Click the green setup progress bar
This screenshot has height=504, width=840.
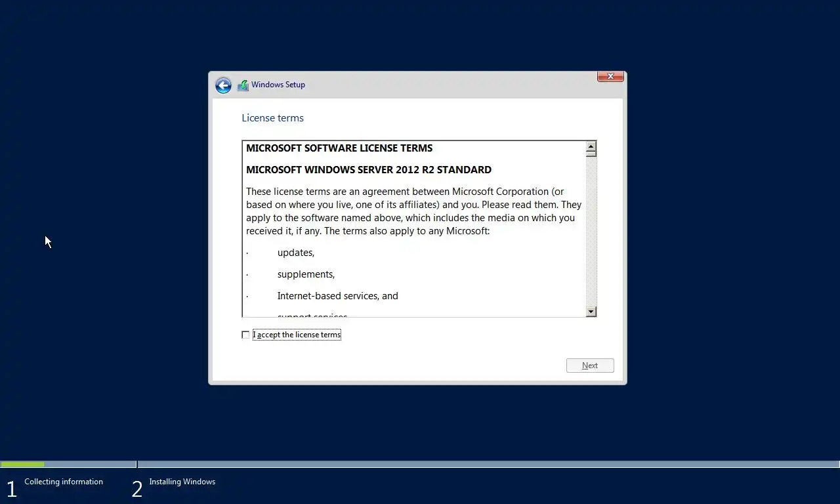[x=22, y=465]
